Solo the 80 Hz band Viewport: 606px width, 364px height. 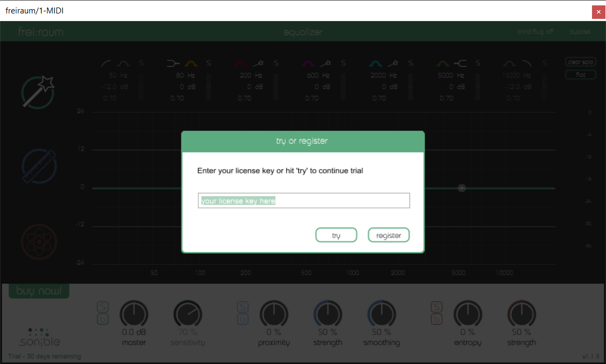(x=208, y=63)
